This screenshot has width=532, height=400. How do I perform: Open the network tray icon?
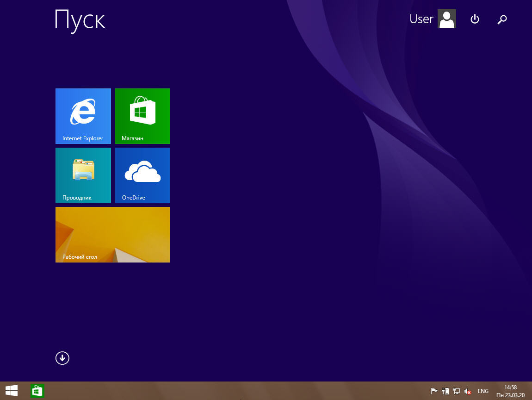(x=457, y=391)
